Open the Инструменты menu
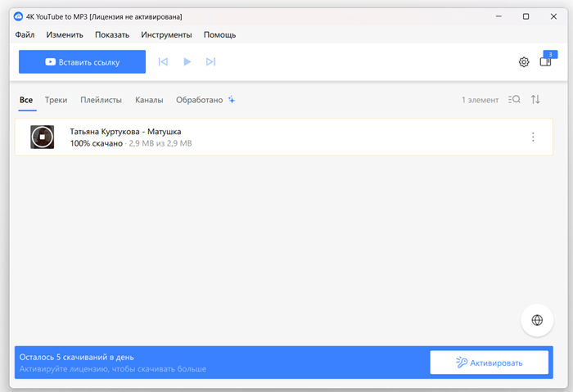573x392 pixels. pos(166,34)
